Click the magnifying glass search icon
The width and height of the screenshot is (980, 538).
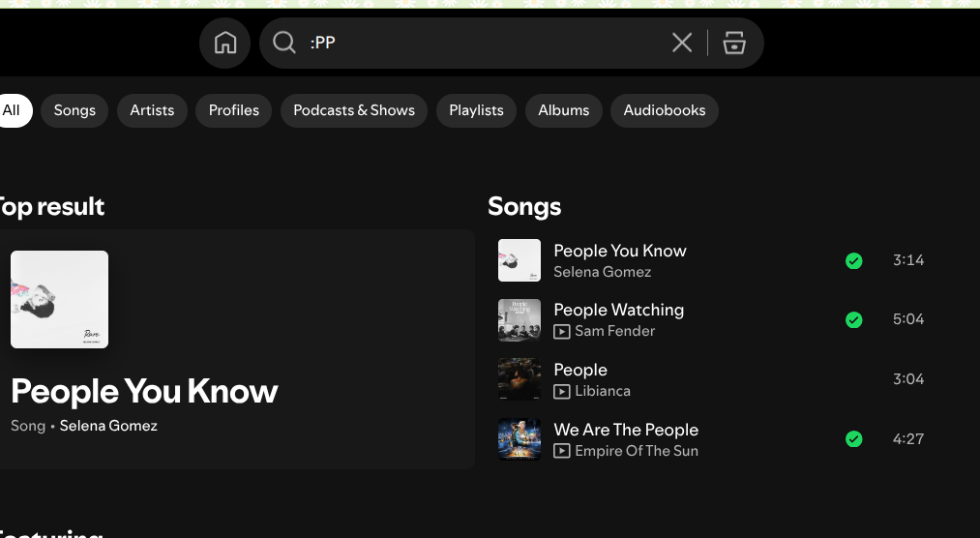(x=283, y=43)
